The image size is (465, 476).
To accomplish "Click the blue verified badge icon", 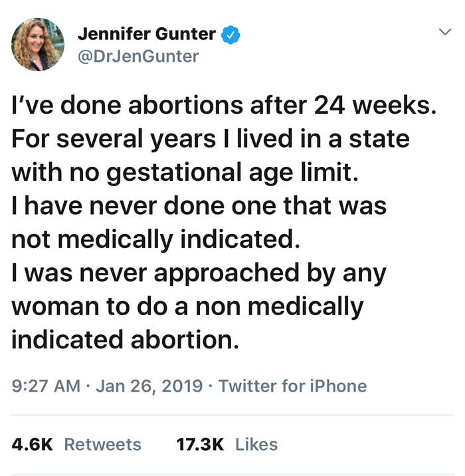I will point(231,35).
